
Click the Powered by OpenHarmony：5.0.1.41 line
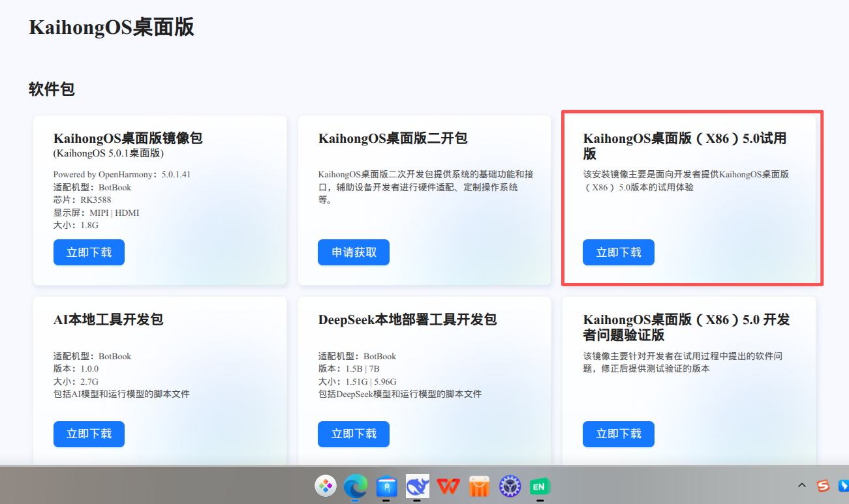pos(122,175)
